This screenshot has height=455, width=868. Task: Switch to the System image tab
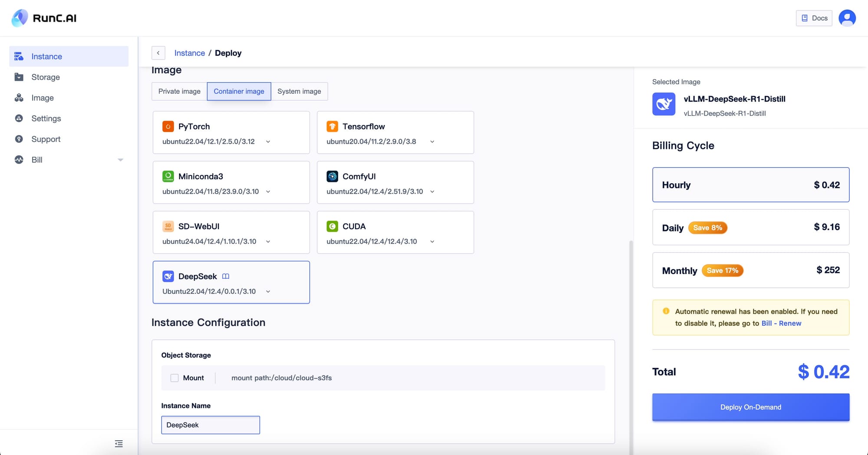click(x=299, y=91)
